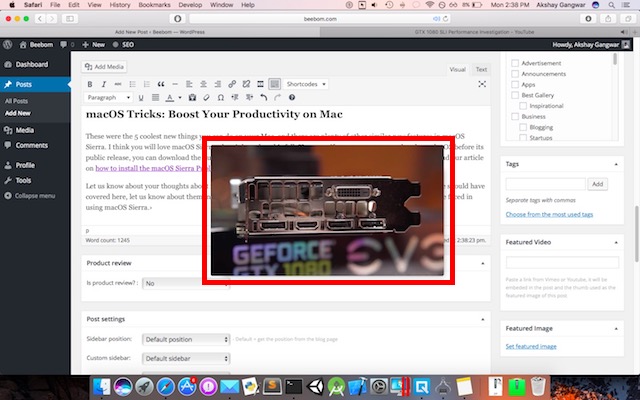This screenshot has height=400, width=640.
Task: Open the Custom sidebar dropdown
Action: point(186,358)
